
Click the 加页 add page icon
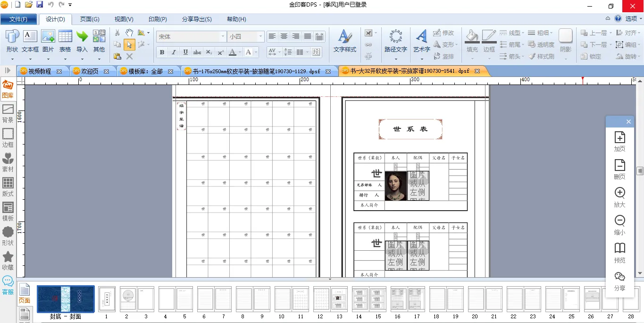point(619,142)
